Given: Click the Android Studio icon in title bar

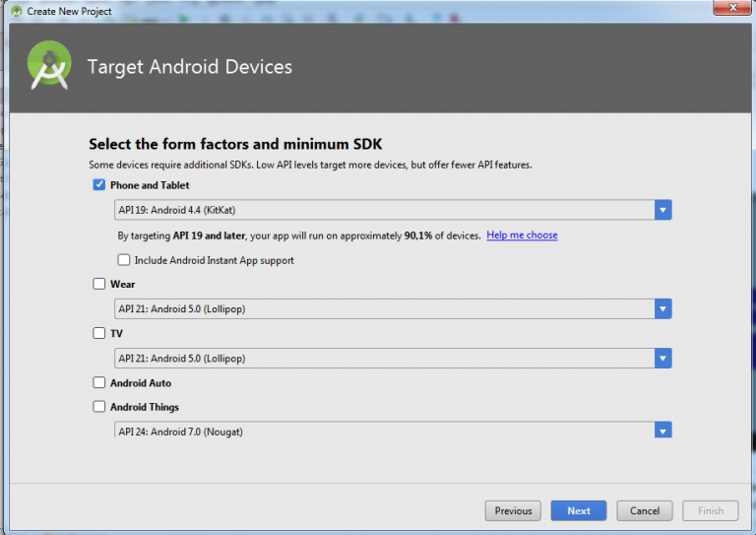Looking at the screenshot, I should click(16, 11).
